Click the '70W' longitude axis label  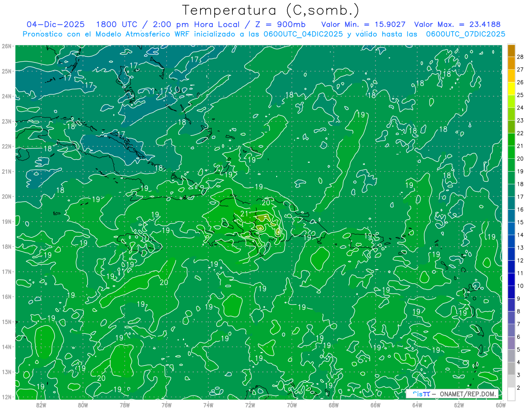[x=292, y=405]
